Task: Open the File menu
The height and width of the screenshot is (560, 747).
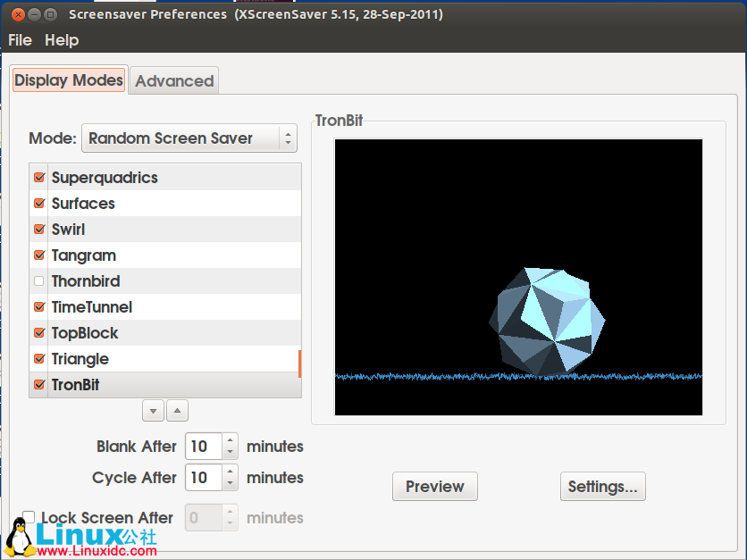Action: (20, 40)
